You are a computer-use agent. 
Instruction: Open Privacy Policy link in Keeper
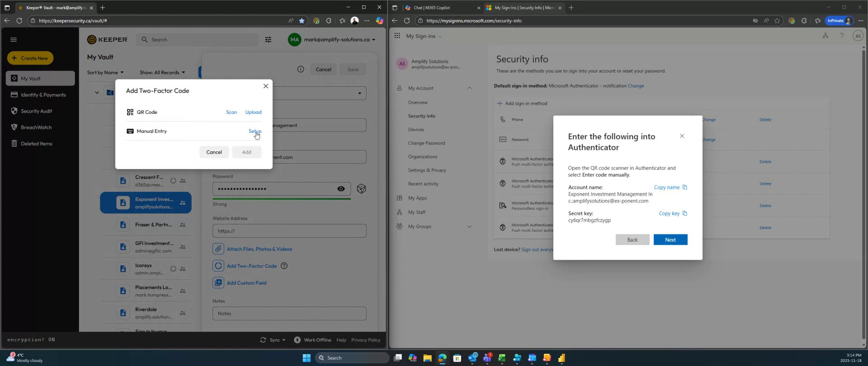point(366,340)
